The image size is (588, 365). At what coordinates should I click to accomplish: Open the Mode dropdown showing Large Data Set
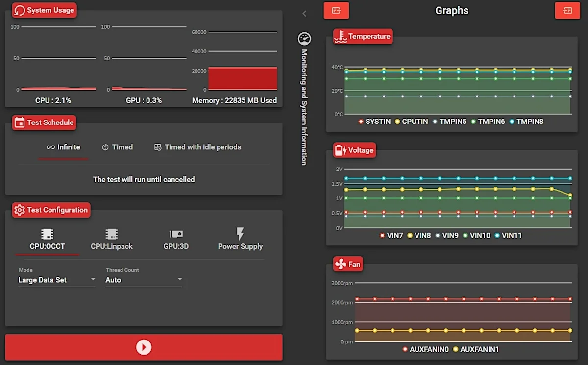(x=56, y=280)
